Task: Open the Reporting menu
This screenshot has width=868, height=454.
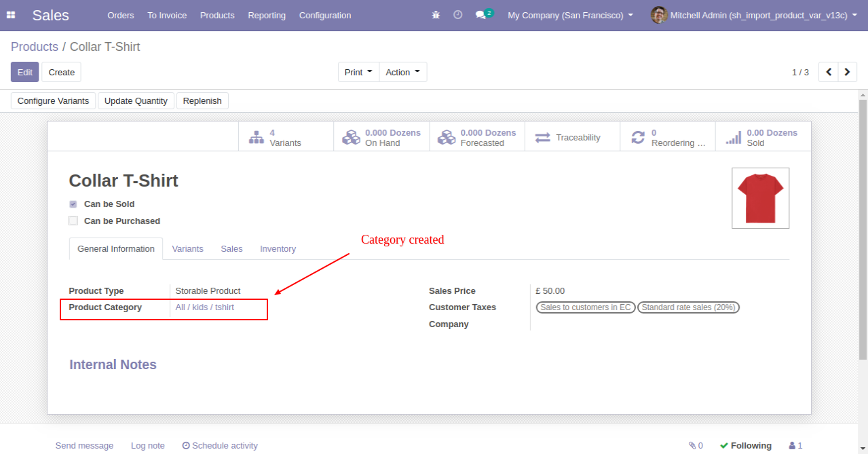Action: 267,15
